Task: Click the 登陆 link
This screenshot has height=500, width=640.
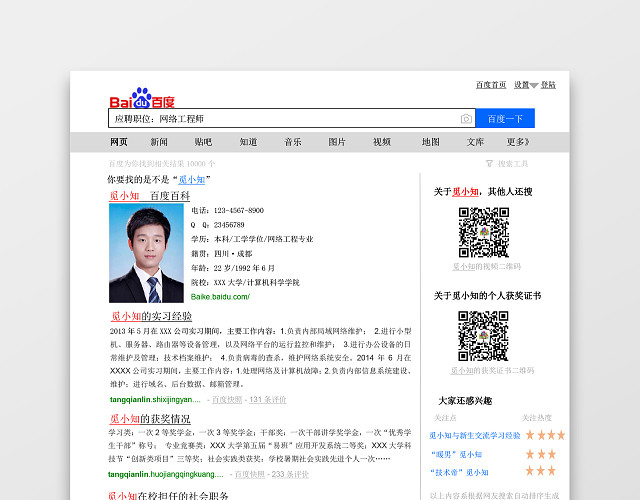Action: click(x=548, y=85)
